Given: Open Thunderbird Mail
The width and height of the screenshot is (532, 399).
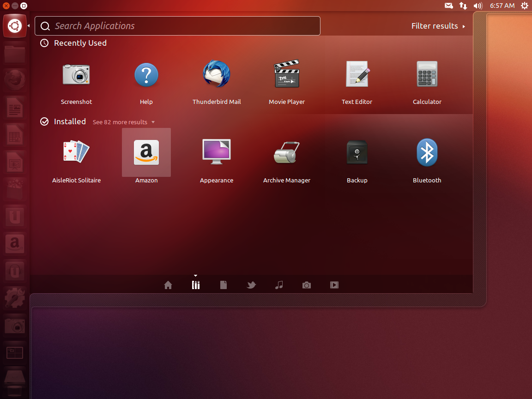Looking at the screenshot, I should point(217,74).
